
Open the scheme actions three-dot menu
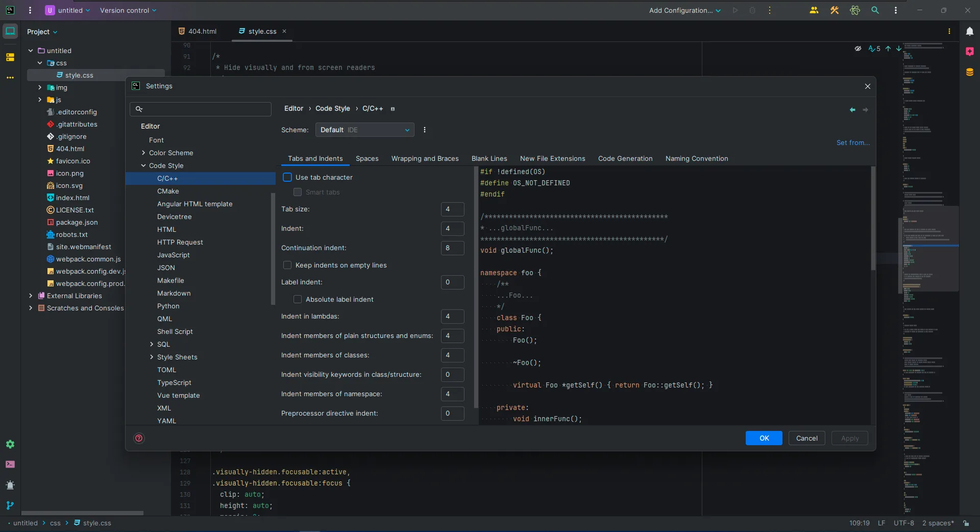(x=425, y=130)
